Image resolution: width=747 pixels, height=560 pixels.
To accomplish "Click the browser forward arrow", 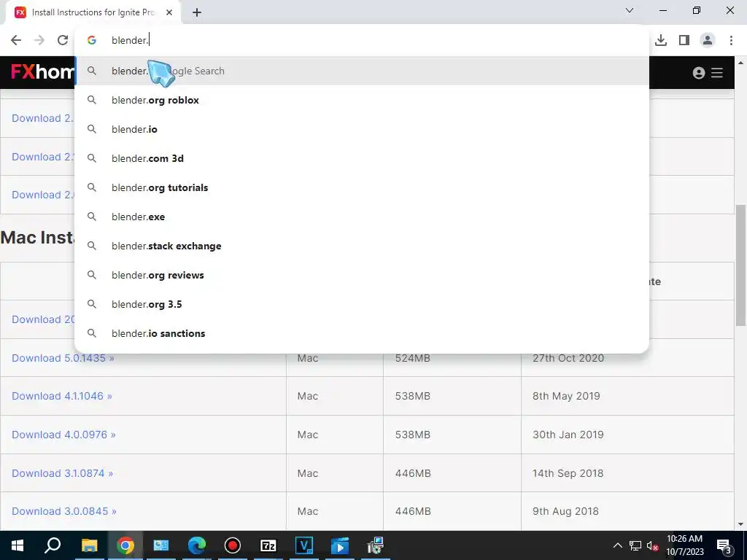I will (39, 40).
